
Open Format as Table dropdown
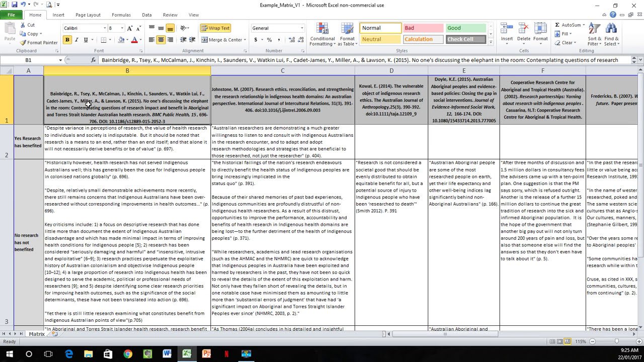[347, 34]
